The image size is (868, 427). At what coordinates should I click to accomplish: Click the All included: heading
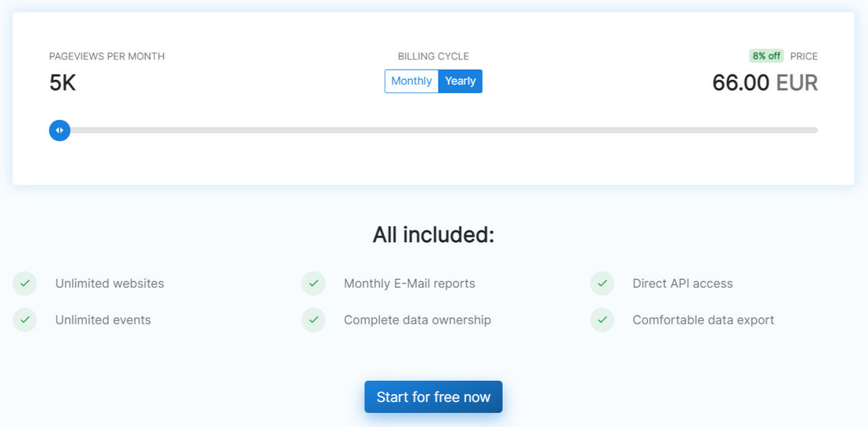click(x=433, y=235)
